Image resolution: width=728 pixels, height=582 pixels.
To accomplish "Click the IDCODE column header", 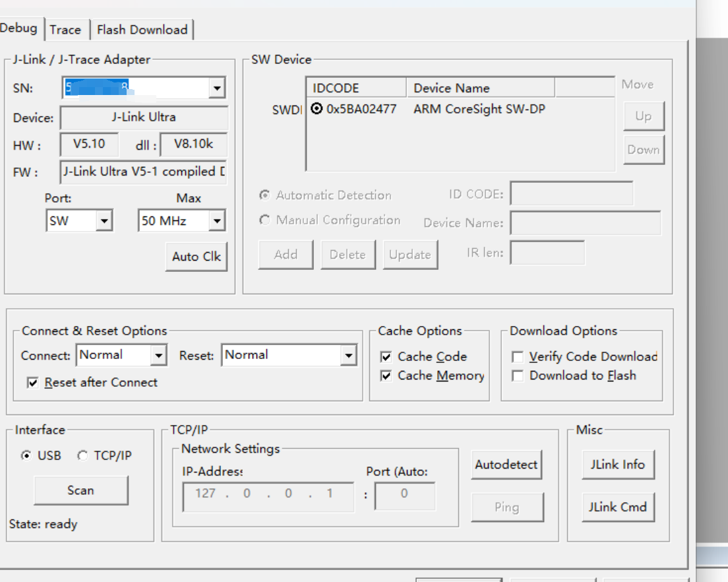I will pos(357,88).
